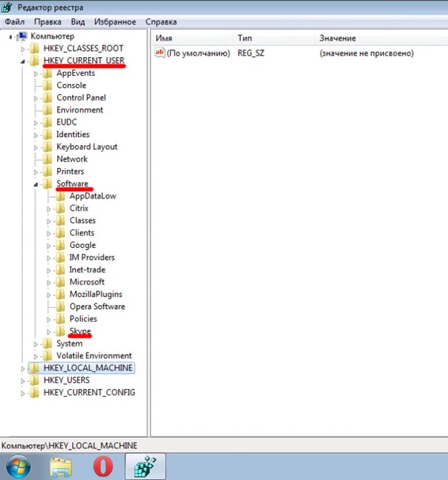The width and height of the screenshot is (448, 480).
Task: Collapse the HKEY_CURRENT_USER key
Action: pos(23,61)
